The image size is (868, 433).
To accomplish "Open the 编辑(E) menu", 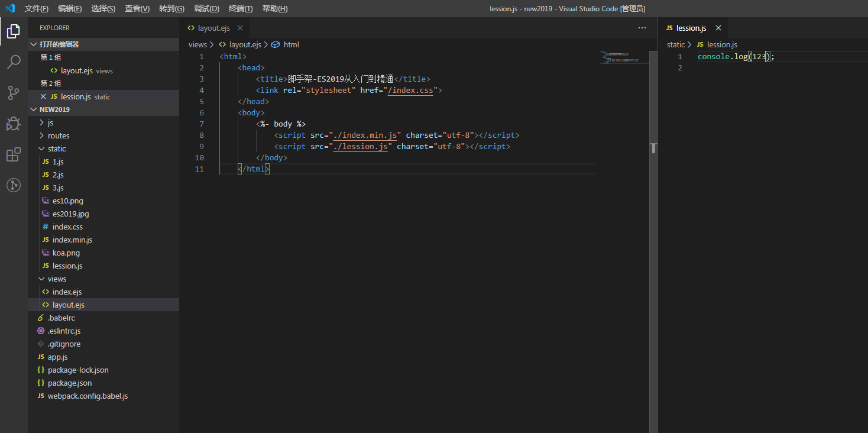I will (70, 8).
